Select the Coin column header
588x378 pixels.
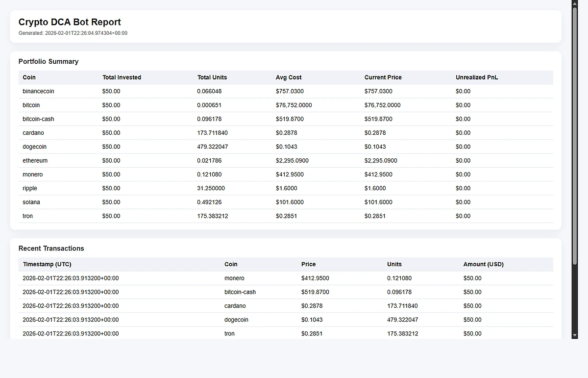[x=29, y=77]
